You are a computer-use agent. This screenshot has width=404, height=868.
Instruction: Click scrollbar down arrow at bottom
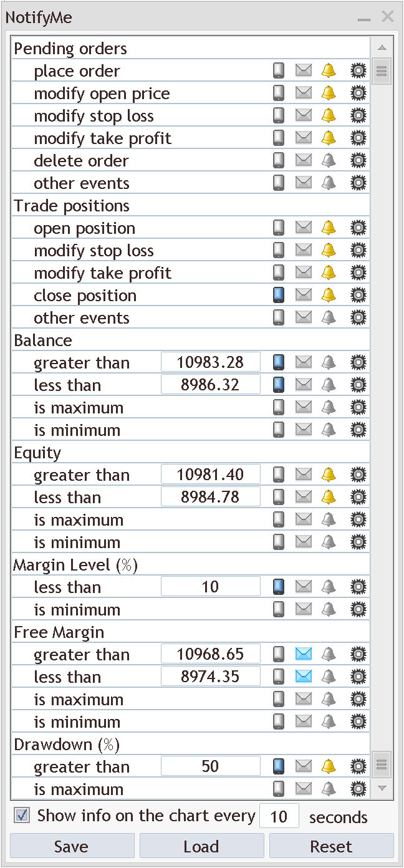[382, 788]
